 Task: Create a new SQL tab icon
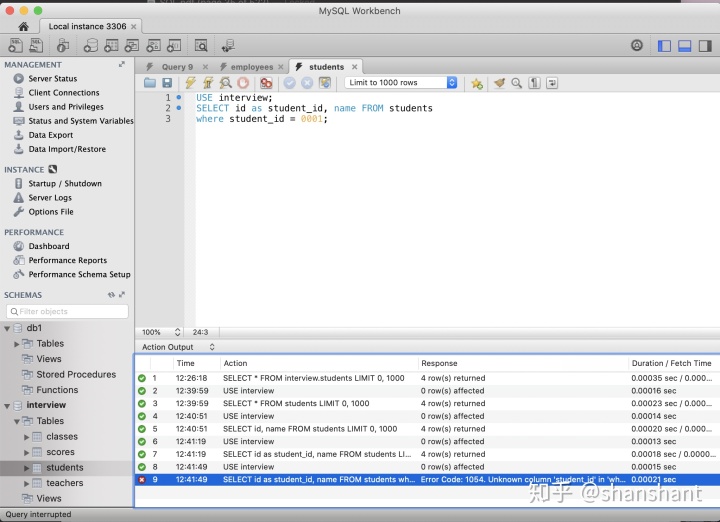click(x=15, y=45)
